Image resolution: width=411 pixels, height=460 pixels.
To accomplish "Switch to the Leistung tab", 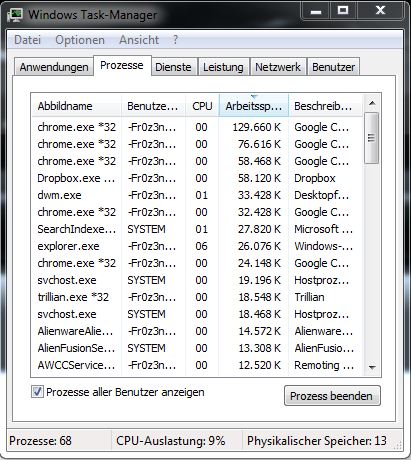I will 223,67.
